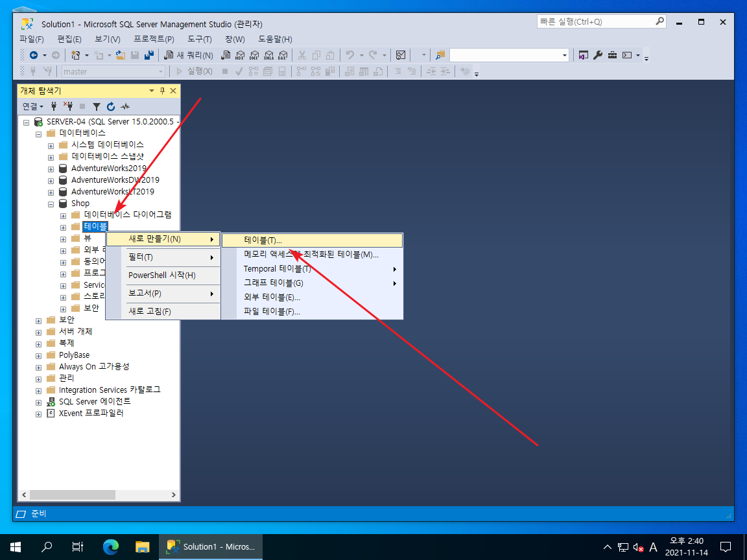Click the New Project toolbar icon
747x560 pixels.
pyautogui.click(x=75, y=55)
